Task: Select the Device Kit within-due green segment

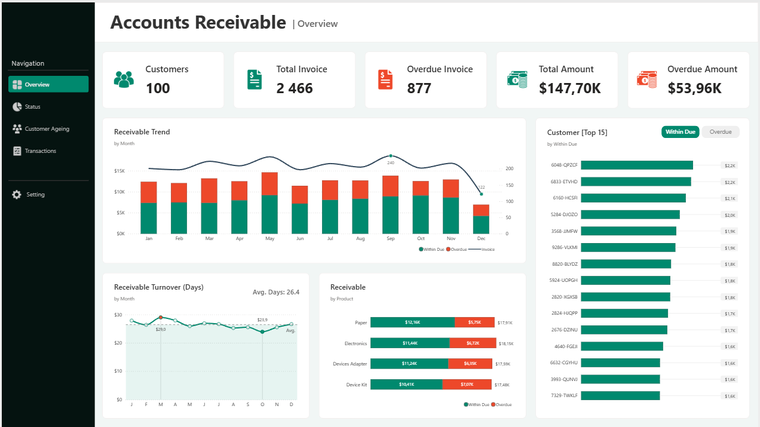Action: (408, 385)
